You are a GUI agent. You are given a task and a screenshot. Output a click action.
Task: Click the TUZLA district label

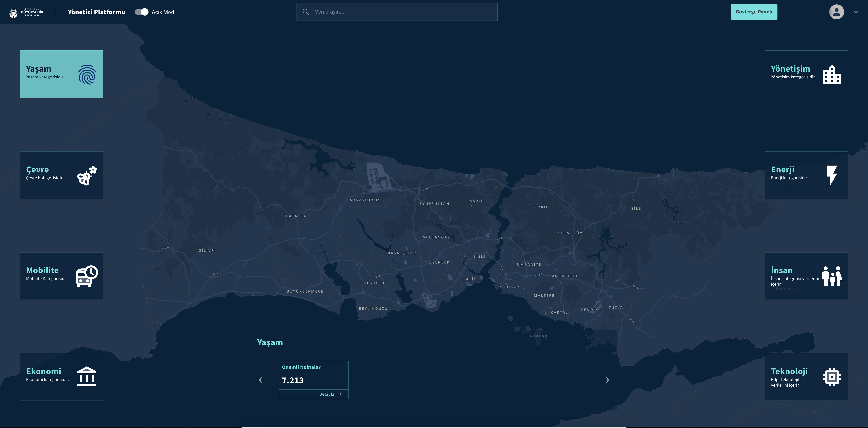(x=616, y=308)
